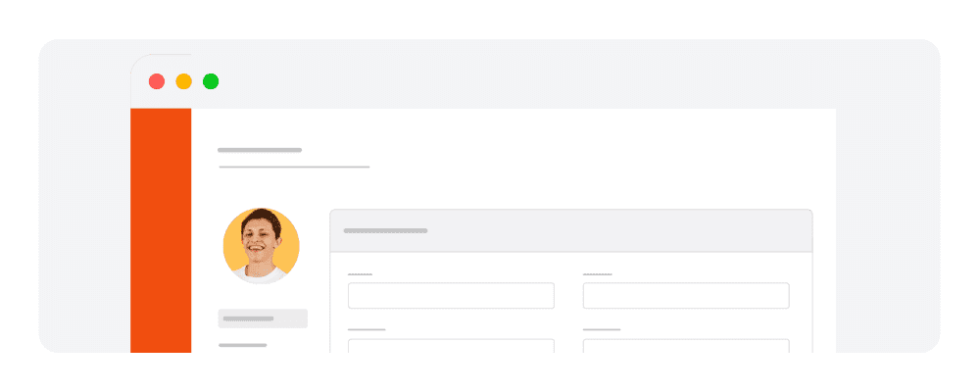Viewport: 980px width, 392px height.
Task: Click the yellow minimize window button
Action: click(183, 81)
